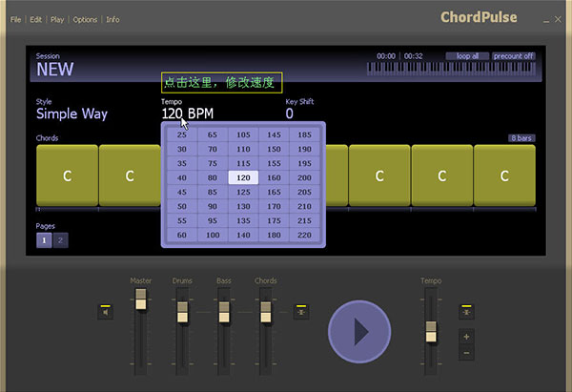572x392 pixels.
Task: Select the first C chord block
Action: pyautogui.click(x=67, y=175)
